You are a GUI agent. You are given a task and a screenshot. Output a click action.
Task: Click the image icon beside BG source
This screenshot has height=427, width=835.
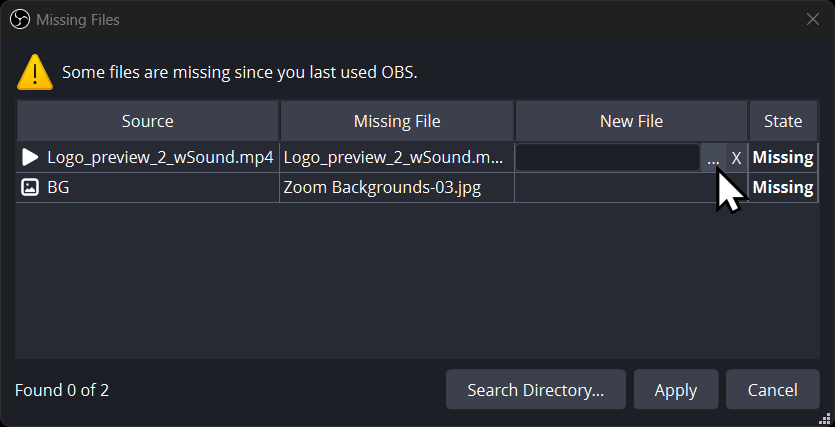30,187
